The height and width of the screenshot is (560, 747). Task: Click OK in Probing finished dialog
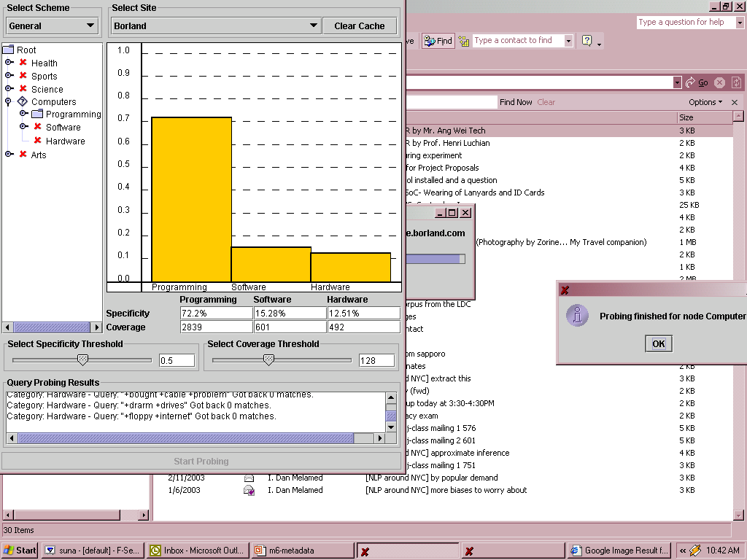click(658, 344)
